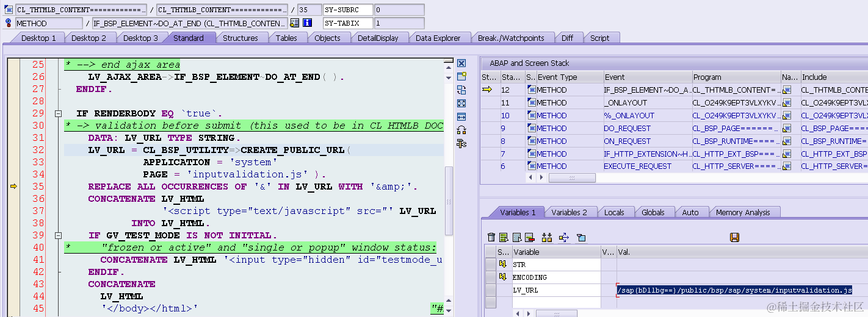Click the gear icon left of METHOD field
This screenshot has height=317, width=868.
[x=9, y=23]
